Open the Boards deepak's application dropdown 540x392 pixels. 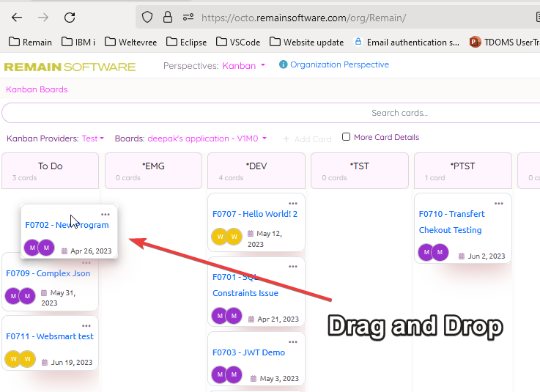point(207,138)
